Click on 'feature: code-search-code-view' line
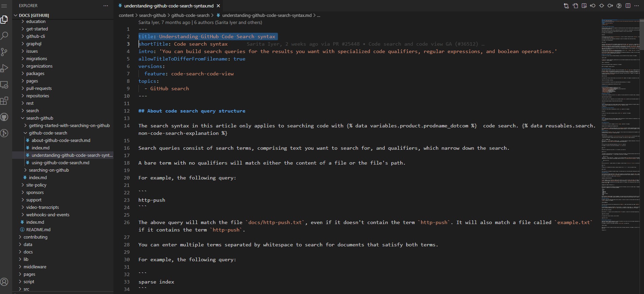The height and width of the screenshot is (294, 644). tap(189, 74)
